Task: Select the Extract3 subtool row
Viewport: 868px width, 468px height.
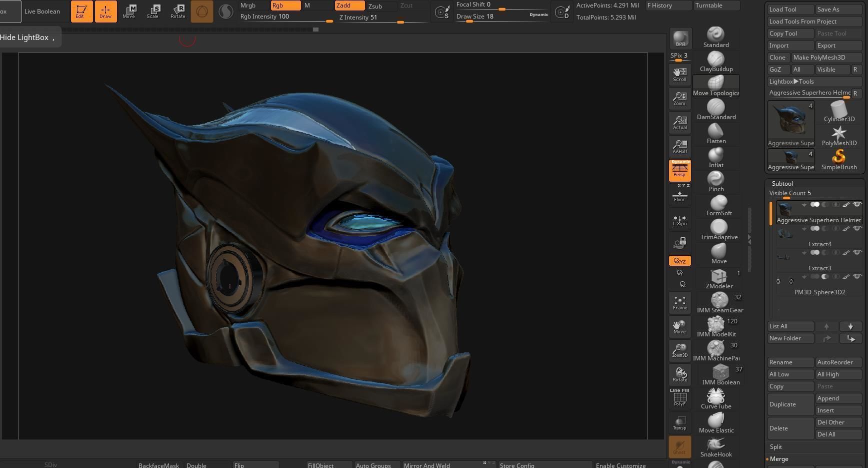Action: [x=818, y=261]
